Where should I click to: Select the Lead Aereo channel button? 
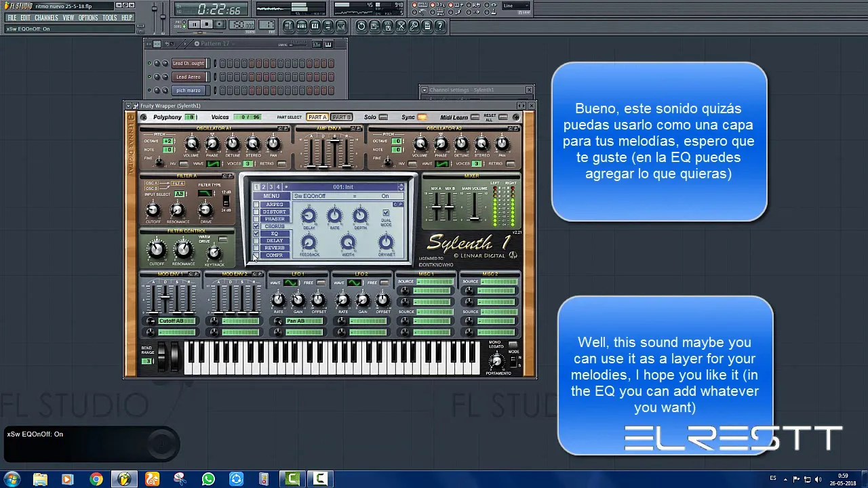[188, 77]
